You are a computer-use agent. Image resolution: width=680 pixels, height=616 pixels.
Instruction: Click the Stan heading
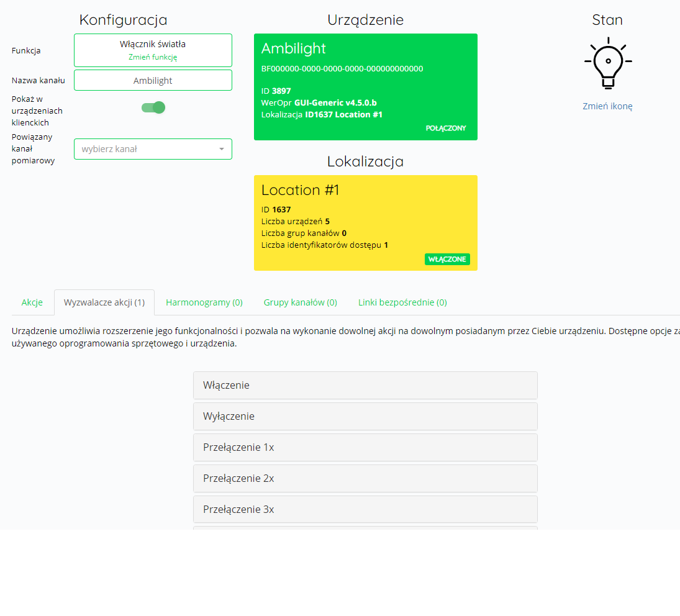[x=607, y=20]
